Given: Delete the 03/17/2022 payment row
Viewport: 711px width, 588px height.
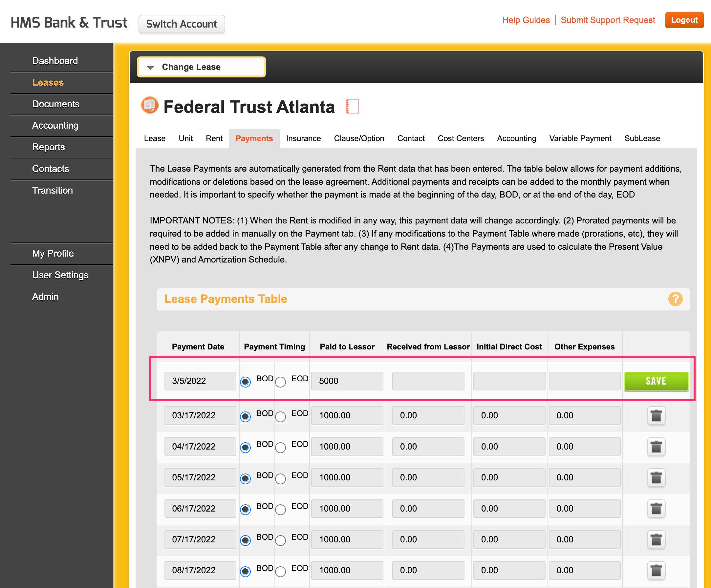Looking at the screenshot, I should tap(656, 415).
